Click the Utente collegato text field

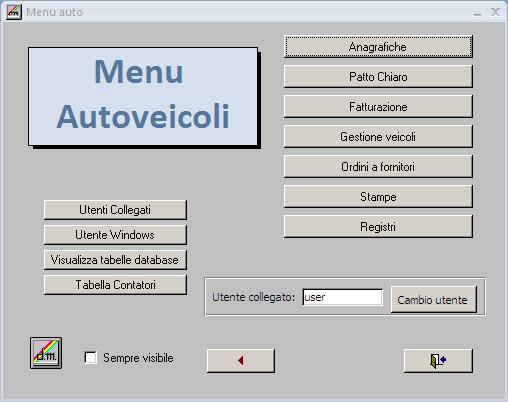[x=342, y=297]
